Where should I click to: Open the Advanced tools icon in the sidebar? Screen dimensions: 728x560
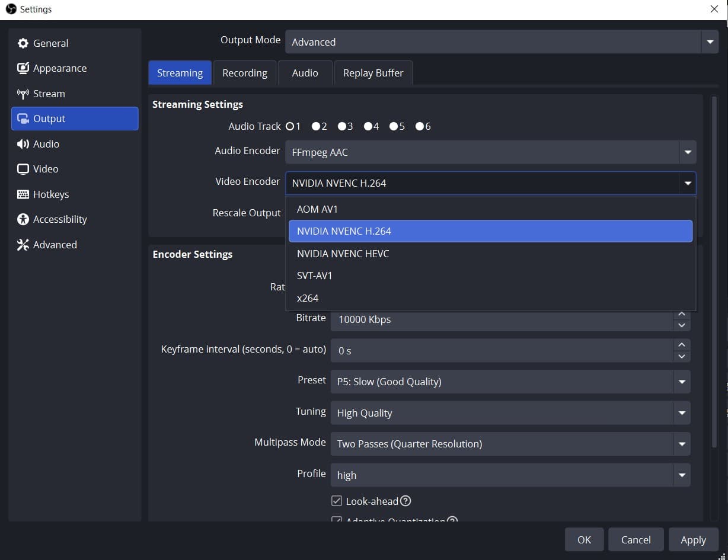pyautogui.click(x=23, y=245)
